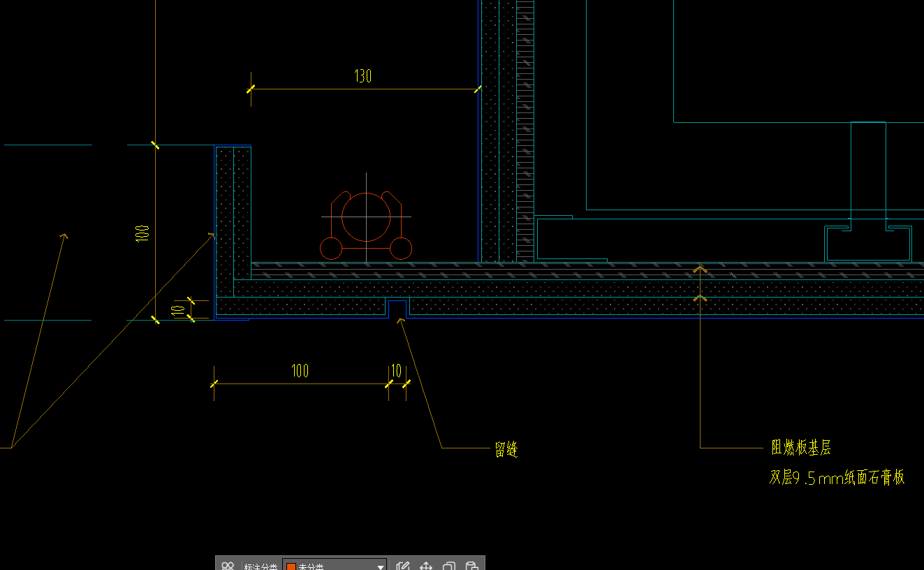Click the 标注分类 label in the toolbar
This screenshot has height=570, width=924.
click(261, 567)
